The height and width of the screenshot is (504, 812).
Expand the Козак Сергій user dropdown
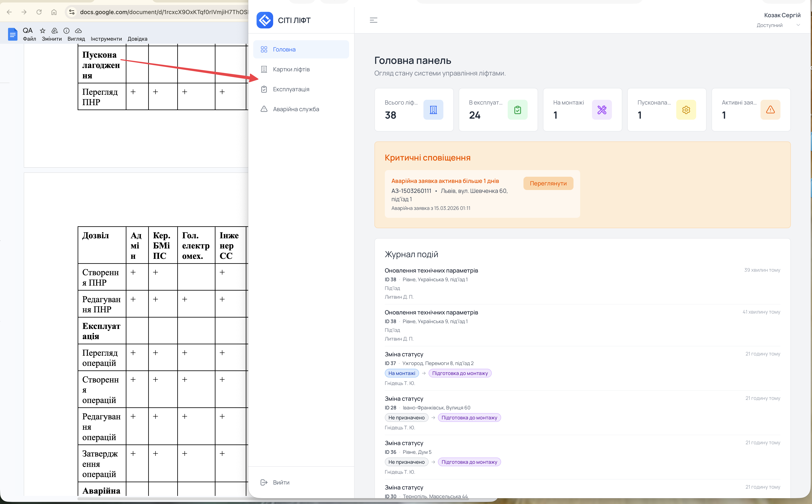point(798,25)
